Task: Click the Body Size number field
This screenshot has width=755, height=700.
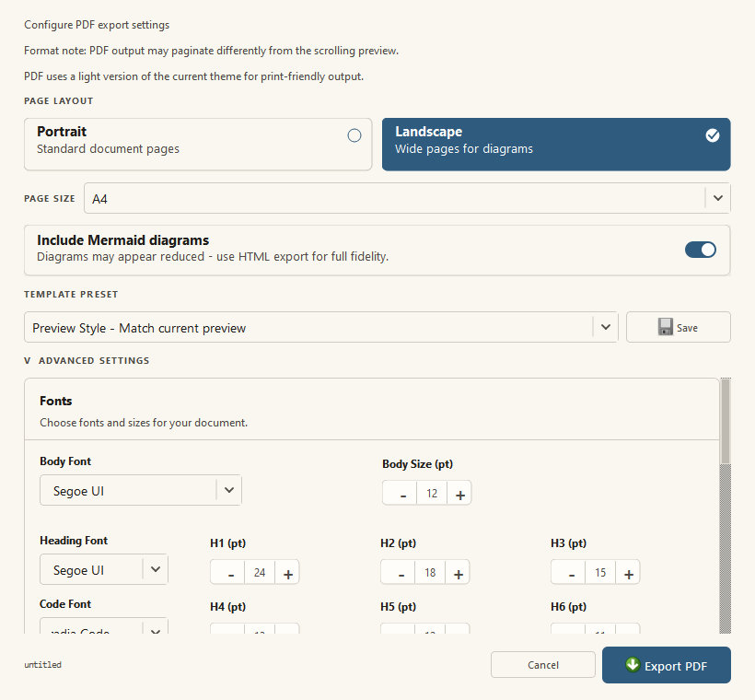Action: 432,493
